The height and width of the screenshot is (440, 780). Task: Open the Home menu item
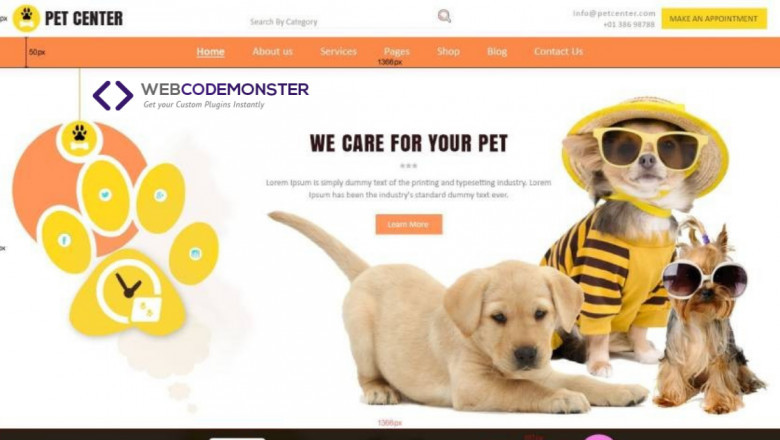click(x=210, y=52)
